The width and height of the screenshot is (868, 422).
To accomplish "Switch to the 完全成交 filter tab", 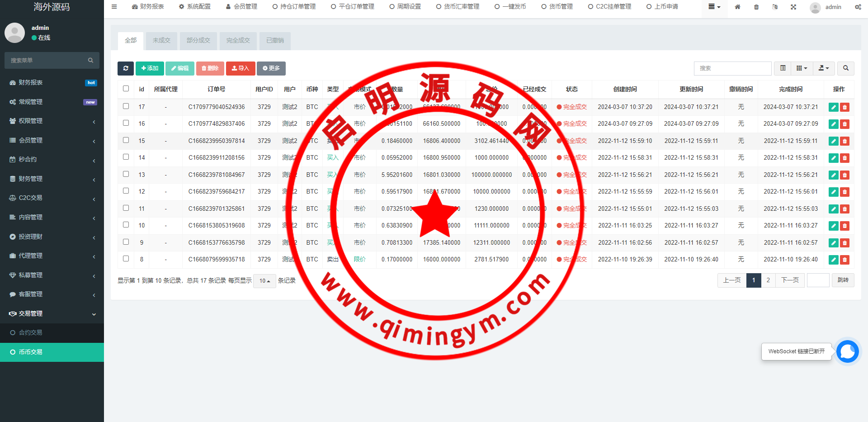I will pyautogui.click(x=238, y=41).
